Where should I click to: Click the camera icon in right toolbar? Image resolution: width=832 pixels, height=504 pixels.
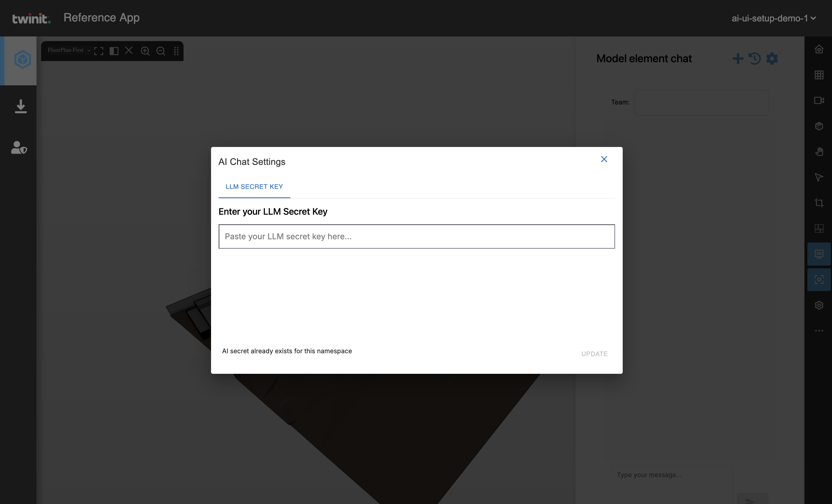click(819, 101)
